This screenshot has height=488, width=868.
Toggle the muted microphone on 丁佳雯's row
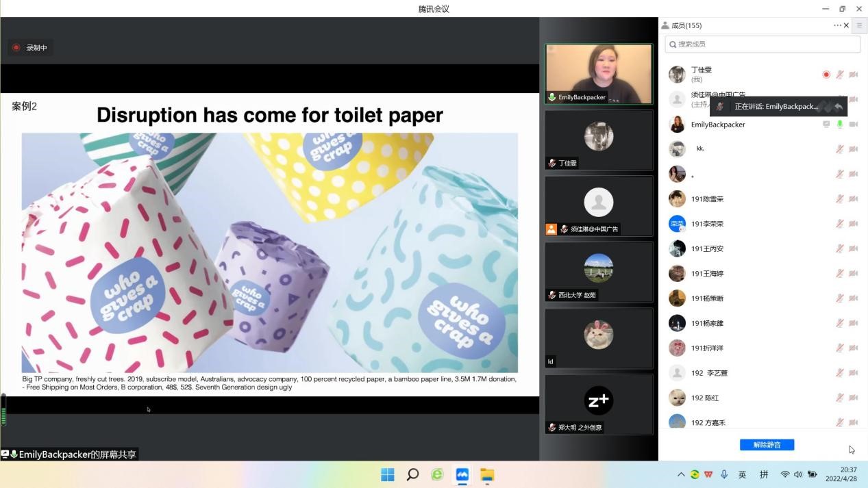point(840,75)
